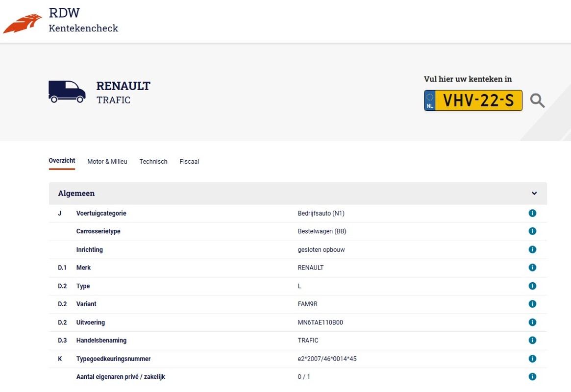
Task: Switch to the Technisch tab
Action: [153, 162]
